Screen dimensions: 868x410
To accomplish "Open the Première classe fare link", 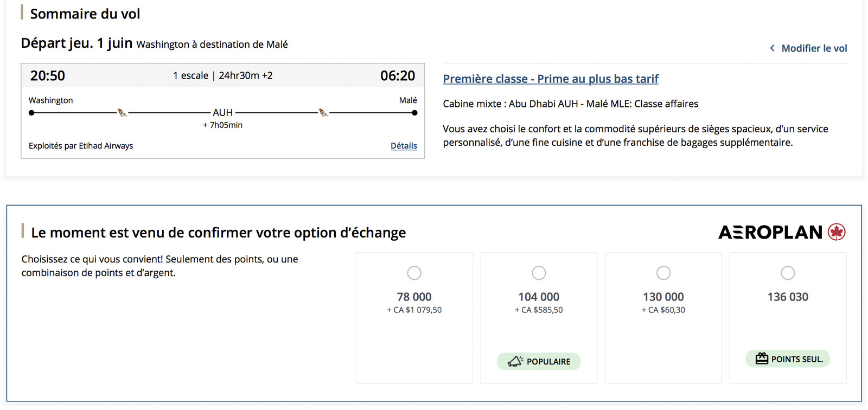I will tap(550, 79).
